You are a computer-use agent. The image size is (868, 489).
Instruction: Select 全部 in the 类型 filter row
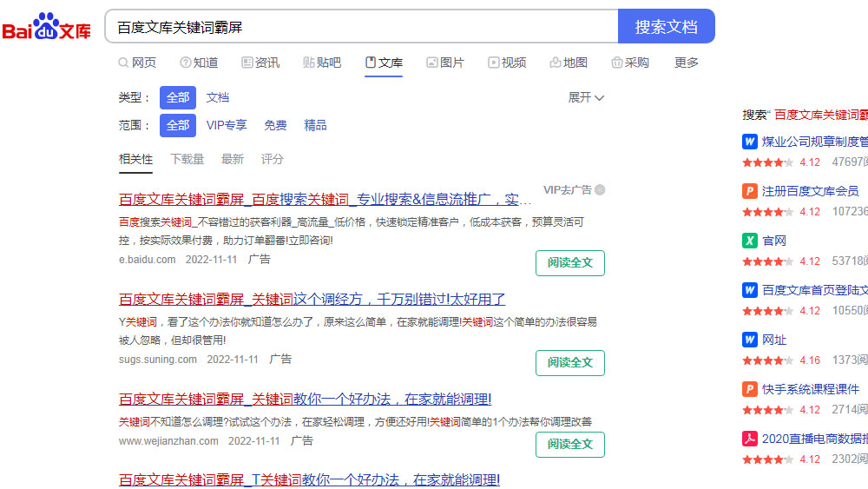click(x=178, y=97)
